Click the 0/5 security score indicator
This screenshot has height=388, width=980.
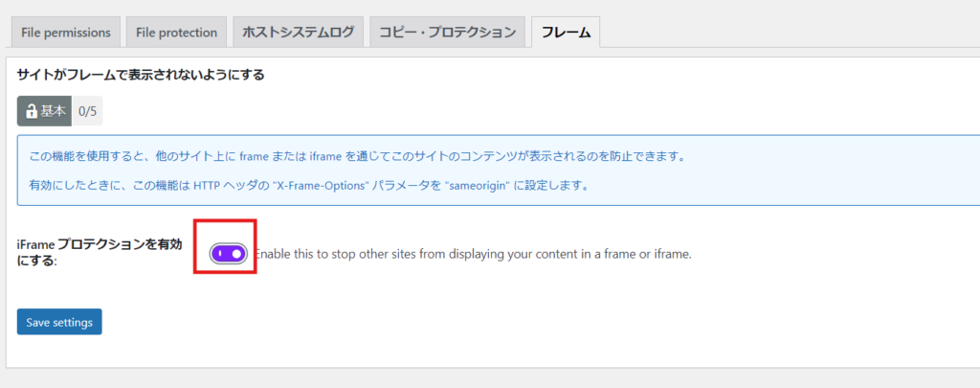click(87, 111)
